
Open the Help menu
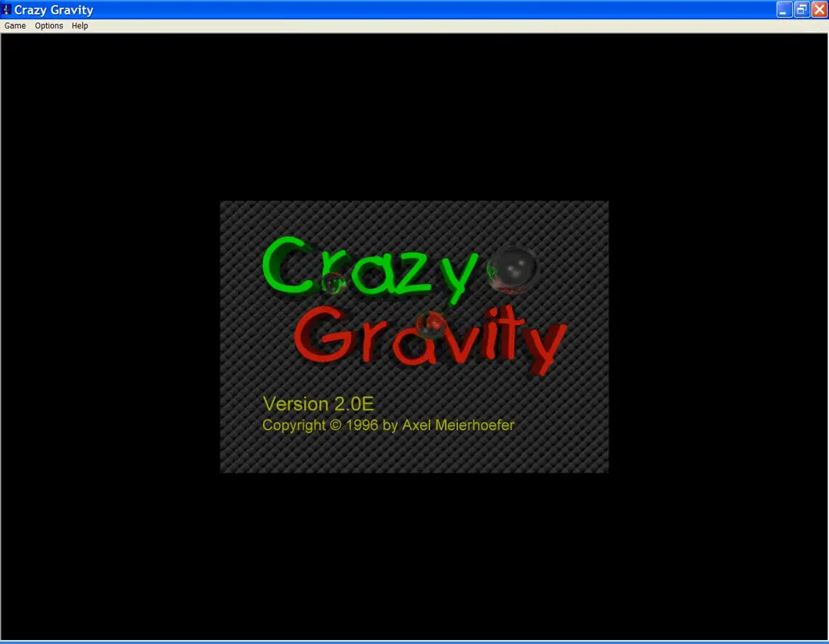[80, 26]
